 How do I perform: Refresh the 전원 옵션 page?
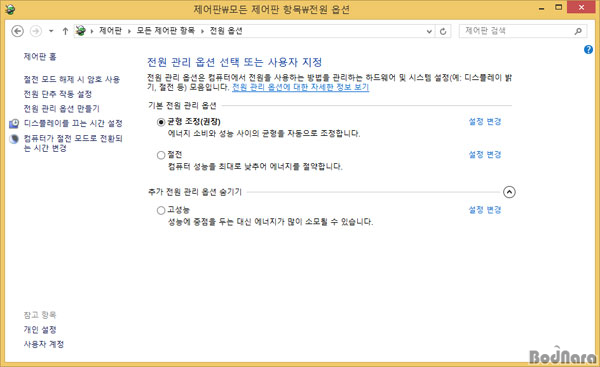(443, 31)
